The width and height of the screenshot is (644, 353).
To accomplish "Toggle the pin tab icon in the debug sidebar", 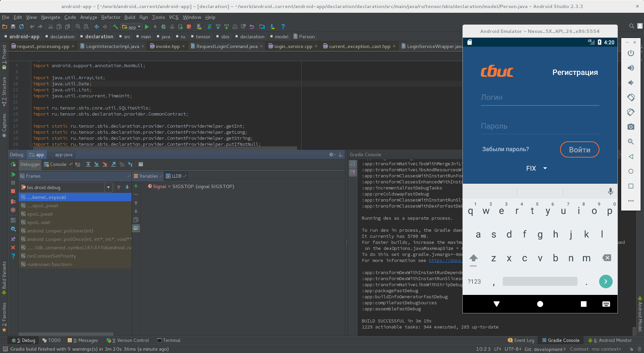I will (x=13, y=239).
